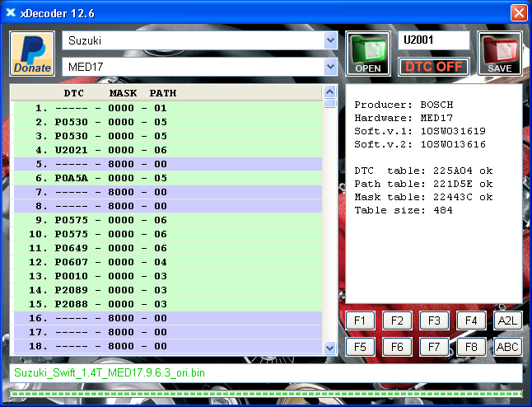This screenshot has width=532, height=407.
Task: Open a file with the green OPEN folder
Action: point(368,54)
